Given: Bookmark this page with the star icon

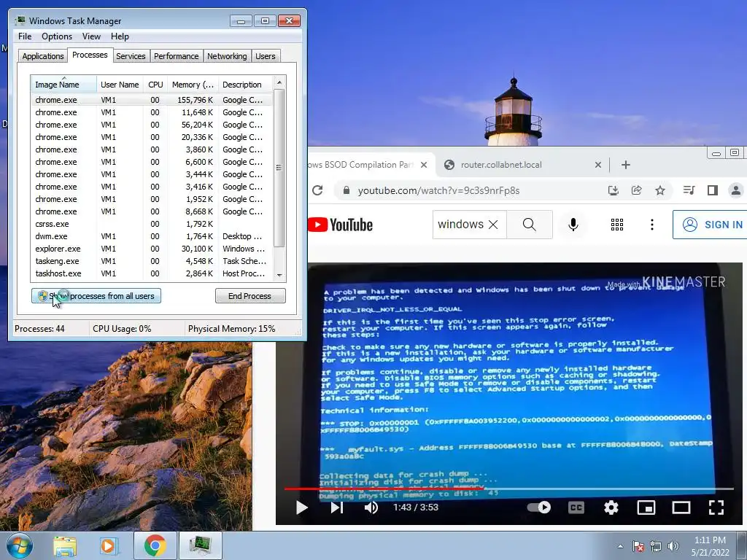Looking at the screenshot, I should click(x=659, y=190).
